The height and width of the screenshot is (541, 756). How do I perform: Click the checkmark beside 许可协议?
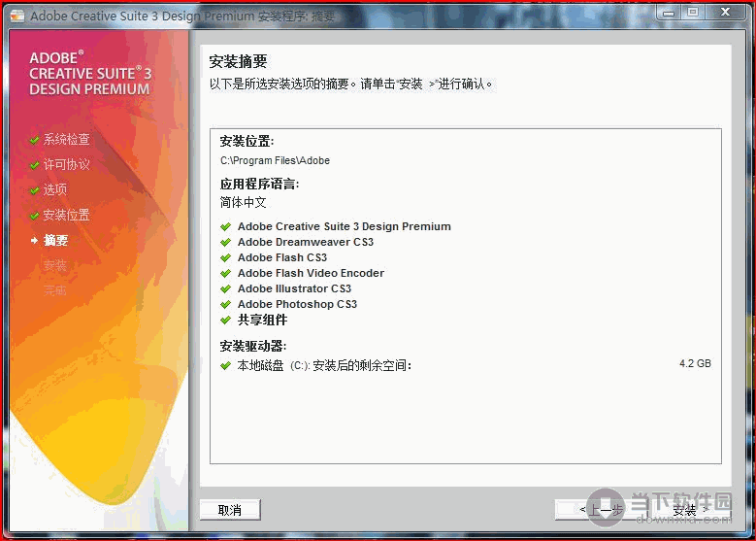tap(34, 165)
